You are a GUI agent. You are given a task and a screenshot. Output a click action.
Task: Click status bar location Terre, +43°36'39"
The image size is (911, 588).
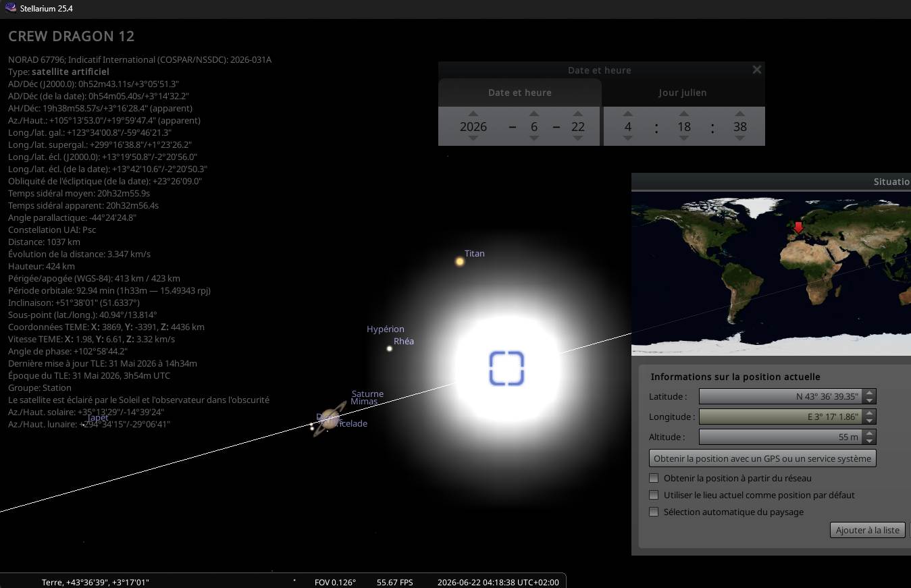pyautogui.click(x=95, y=582)
